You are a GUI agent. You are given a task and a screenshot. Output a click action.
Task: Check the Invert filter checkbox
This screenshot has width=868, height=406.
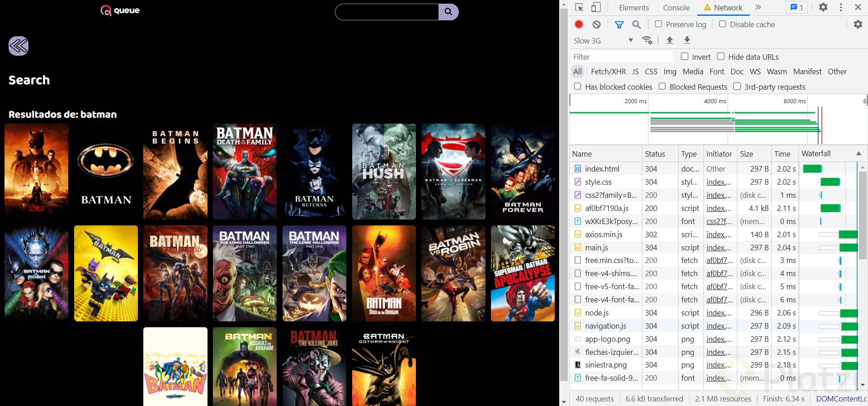point(684,57)
